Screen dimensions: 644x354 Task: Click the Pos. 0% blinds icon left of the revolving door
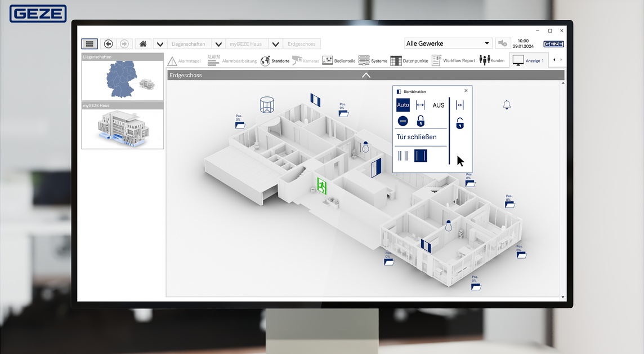point(240,122)
